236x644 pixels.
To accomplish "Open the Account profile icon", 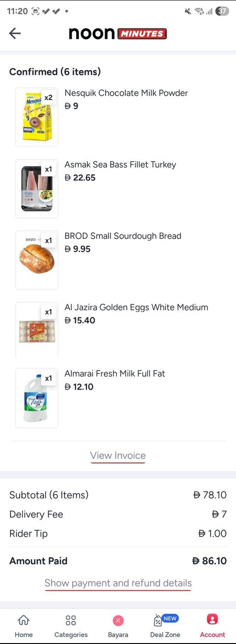I will [212, 619].
